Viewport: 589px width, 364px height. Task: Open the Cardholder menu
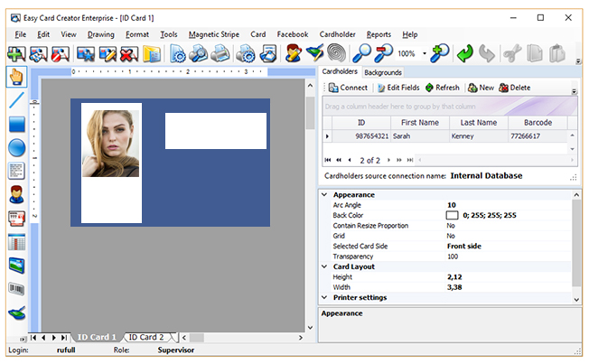pos(337,34)
